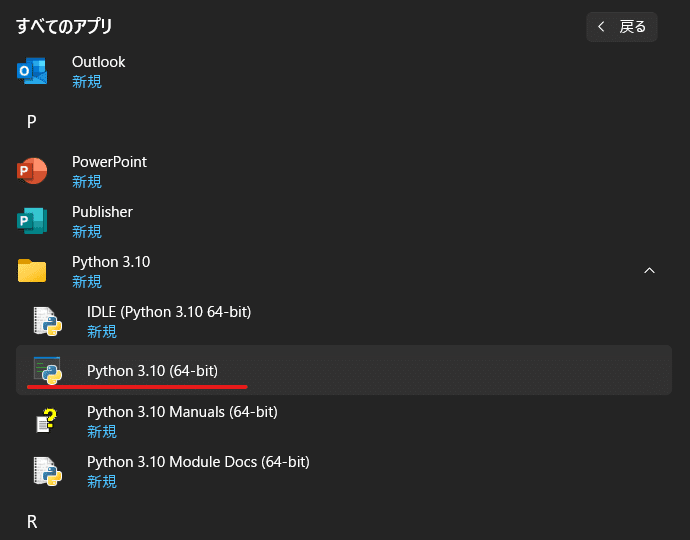Select the R letter section header

(x=32, y=522)
